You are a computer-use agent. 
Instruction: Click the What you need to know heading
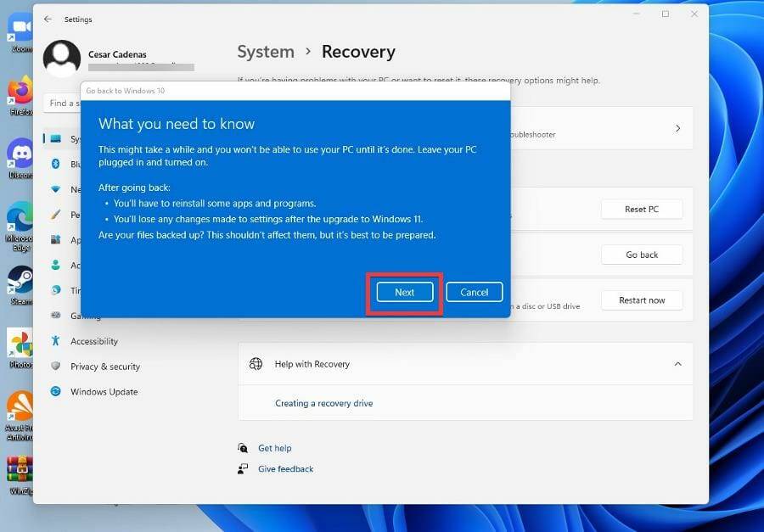(x=177, y=124)
